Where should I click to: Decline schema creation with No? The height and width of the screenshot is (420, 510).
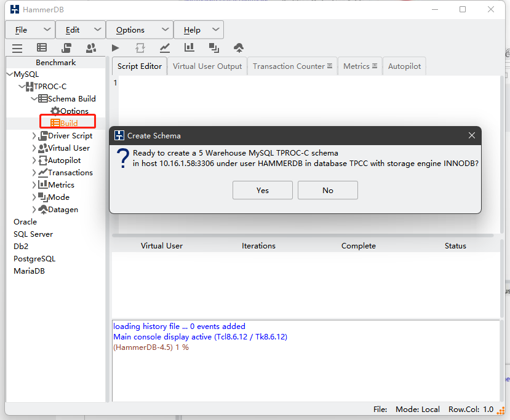tap(327, 190)
